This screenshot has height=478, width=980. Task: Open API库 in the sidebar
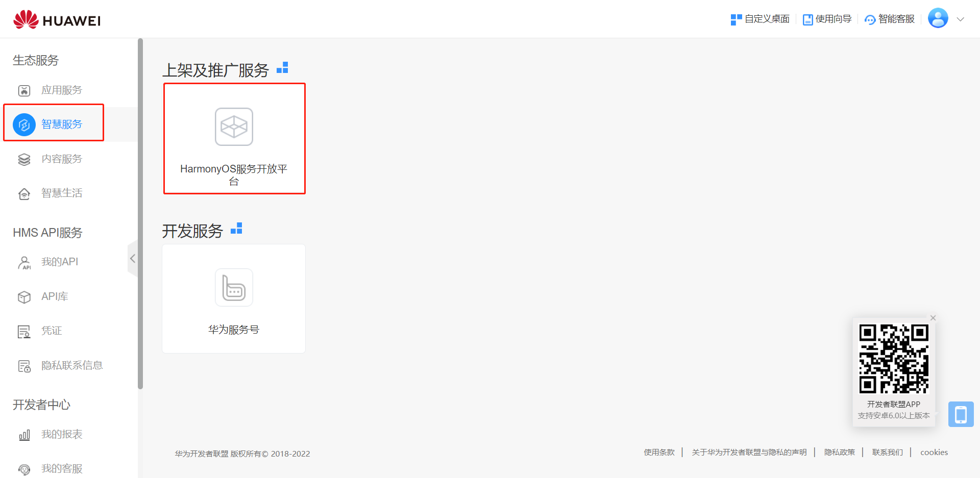click(x=55, y=297)
